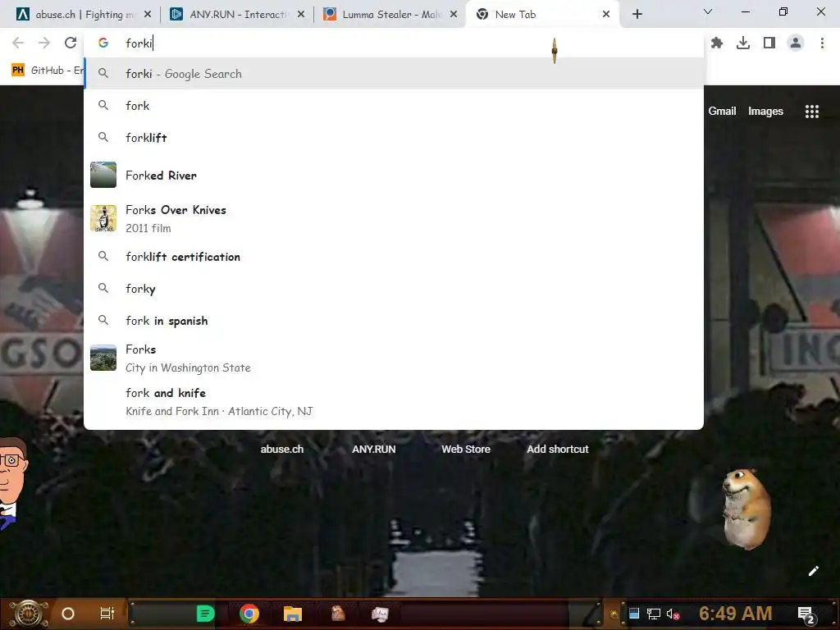Open the clock showing 6:49 AM
Viewport: 840px width, 630px height.
pyautogui.click(x=736, y=614)
